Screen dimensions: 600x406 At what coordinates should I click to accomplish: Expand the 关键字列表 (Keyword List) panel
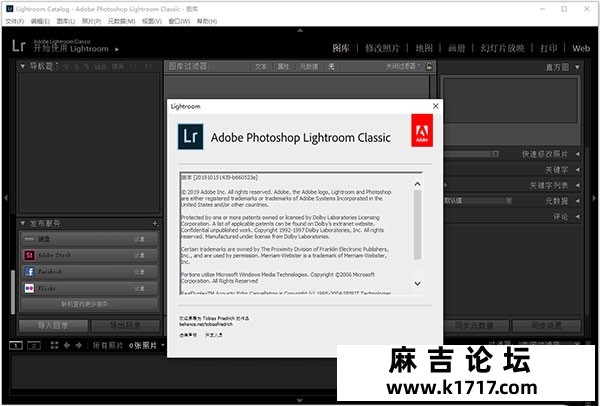pos(578,185)
